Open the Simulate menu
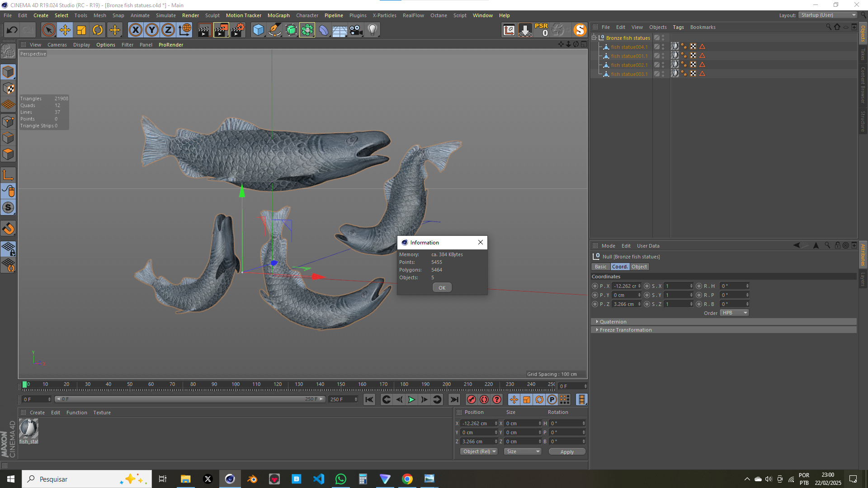868x488 pixels. pyautogui.click(x=166, y=15)
